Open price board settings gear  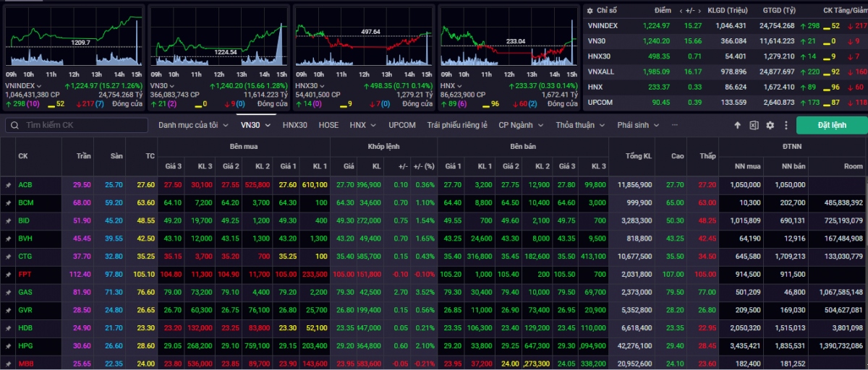(770, 125)
